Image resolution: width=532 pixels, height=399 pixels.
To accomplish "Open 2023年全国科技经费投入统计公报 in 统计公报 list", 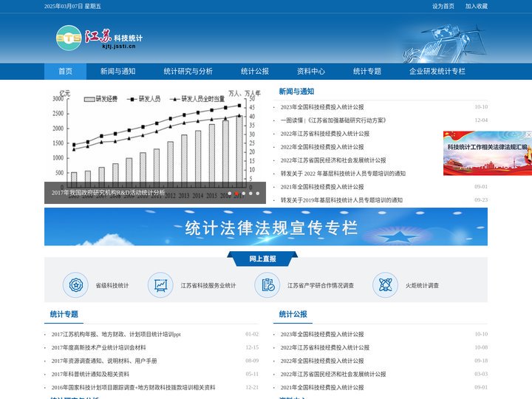I will [322, 334].
